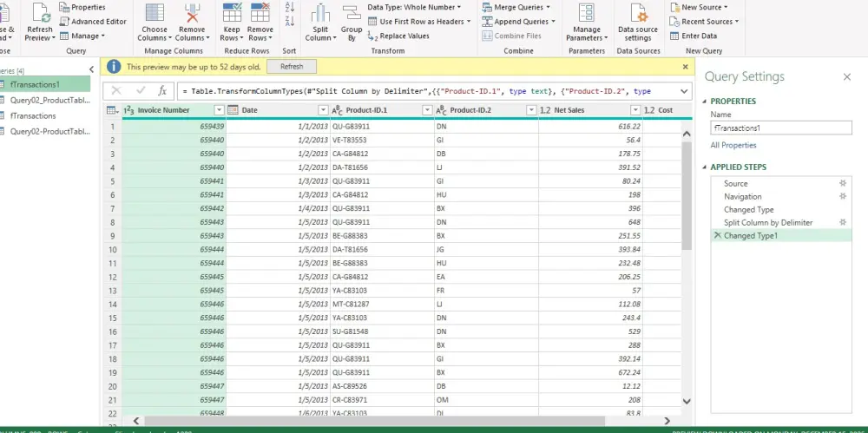Open the Product-ID.2 column filter dropdown

coord(531,110)
